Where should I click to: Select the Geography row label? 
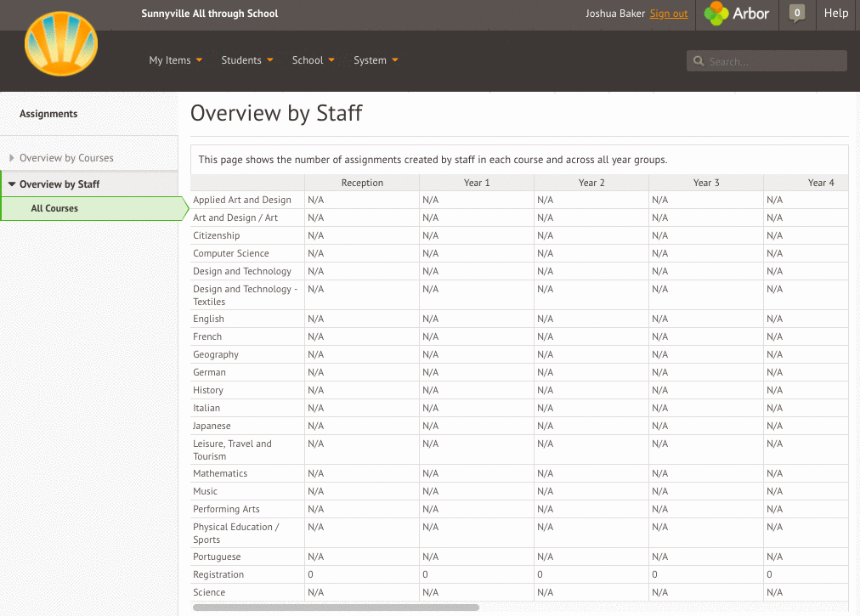pyautogui.click(x=216, y=355)
